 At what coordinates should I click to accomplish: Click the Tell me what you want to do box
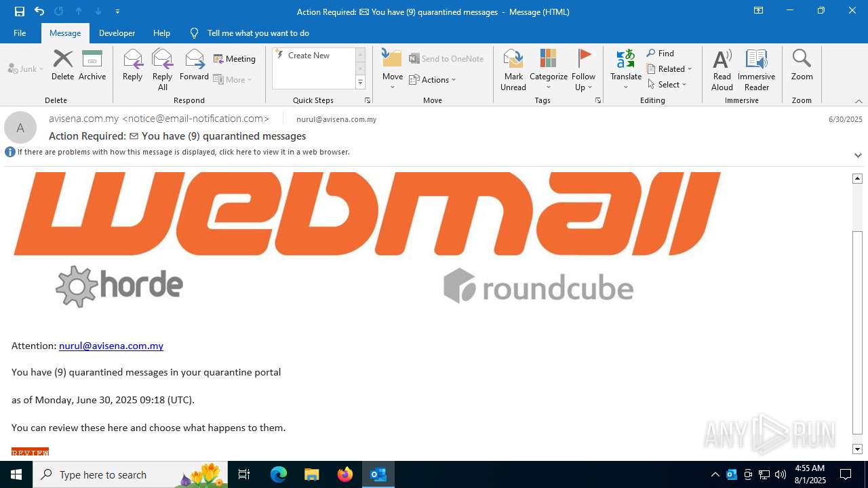click(x=258, y=33)
